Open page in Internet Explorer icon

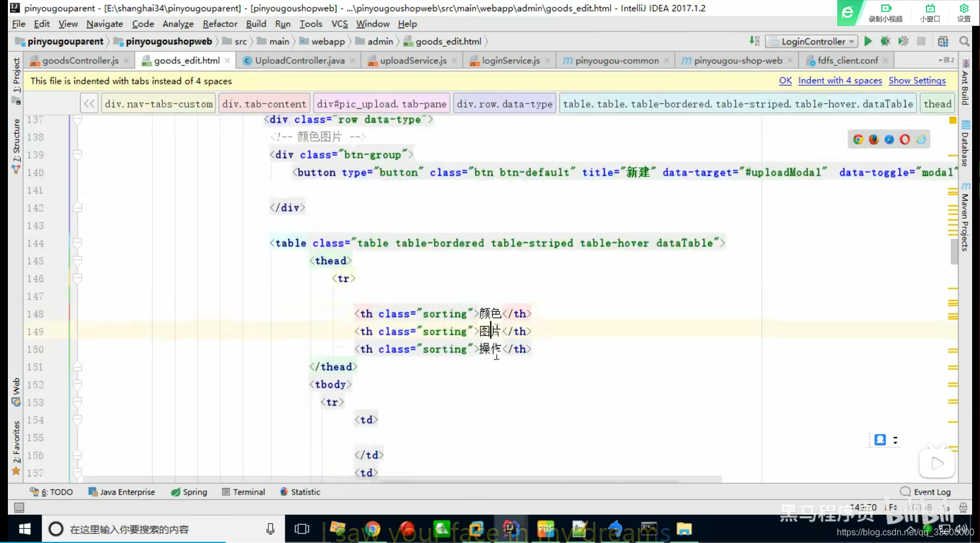[921, 139]
